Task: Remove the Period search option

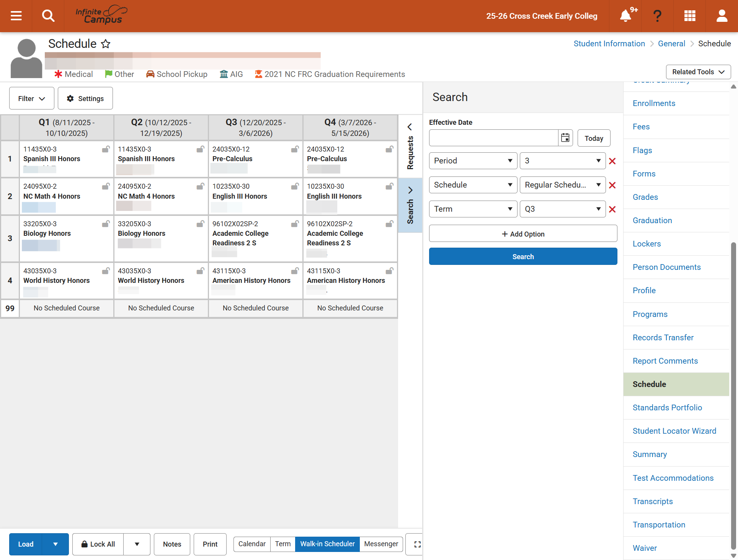Action: [x=612, y=161]
